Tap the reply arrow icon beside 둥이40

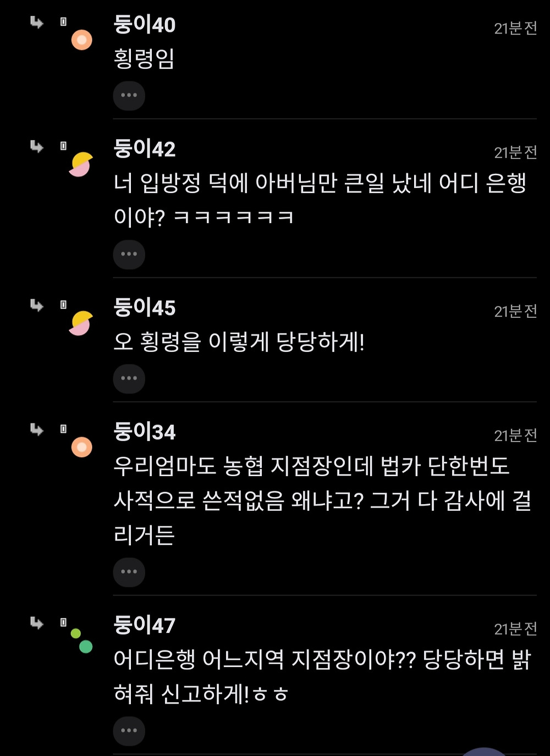36,22
